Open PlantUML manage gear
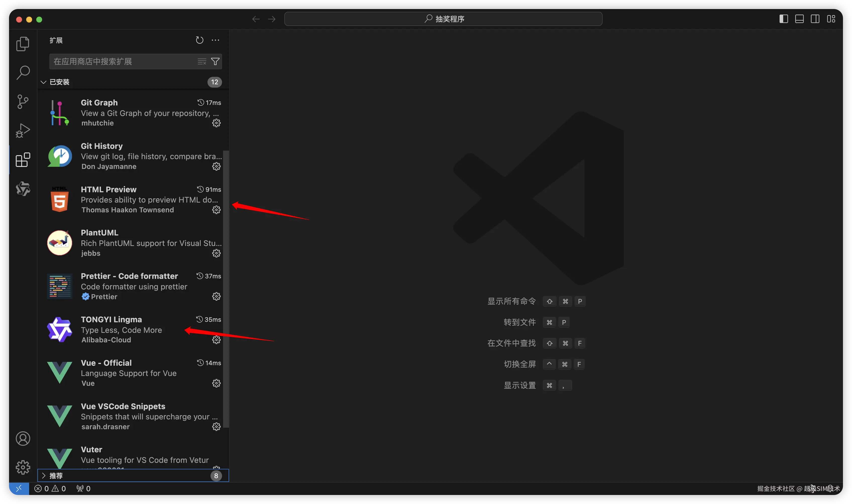 pos(217,253)
